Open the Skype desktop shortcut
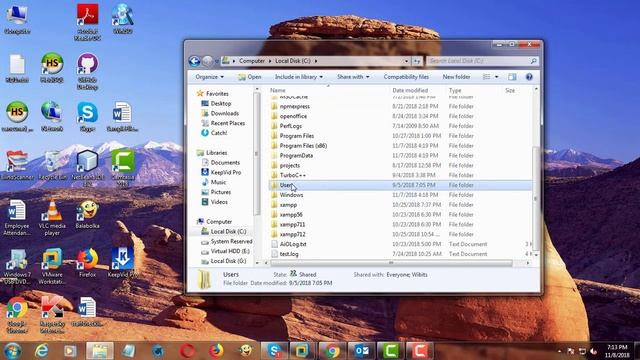Image resolution: width=640 pixels, height=360 pixels. (x=87, y=116)
